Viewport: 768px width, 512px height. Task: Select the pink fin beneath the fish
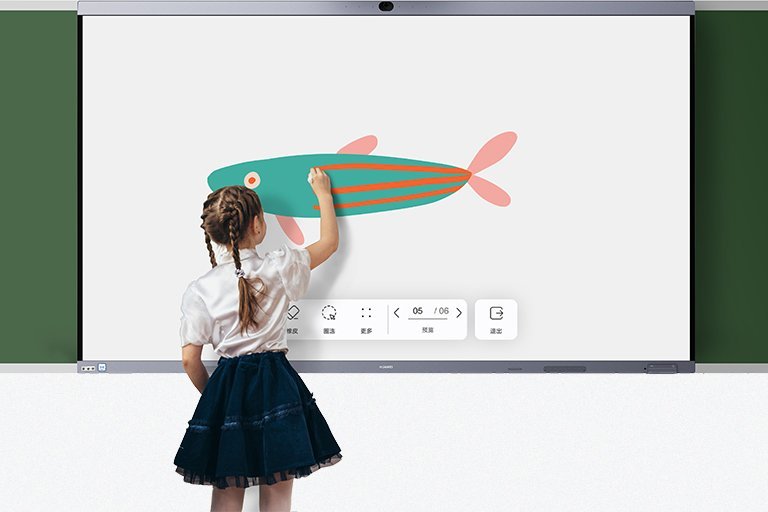pyautogui.click(x=291, y=229)
